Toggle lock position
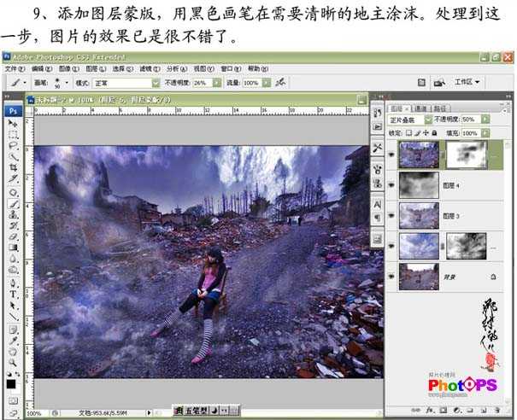517x420 pixels. [x=426, y=133]
